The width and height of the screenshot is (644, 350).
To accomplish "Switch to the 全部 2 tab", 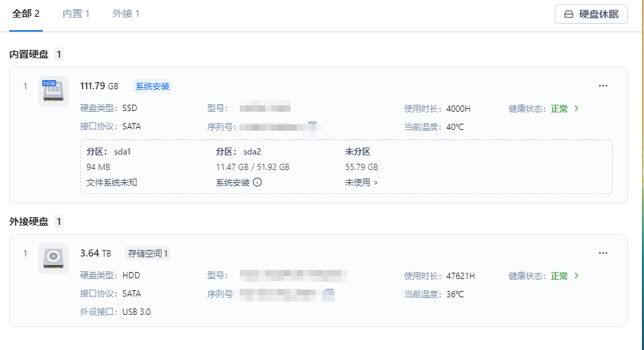I will pos(26,14).
